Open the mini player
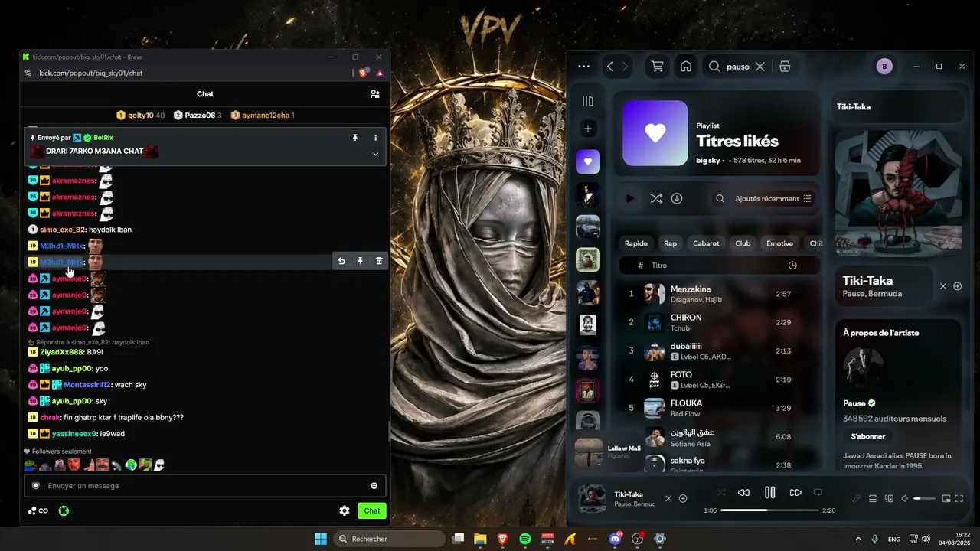 coord(946,499)
